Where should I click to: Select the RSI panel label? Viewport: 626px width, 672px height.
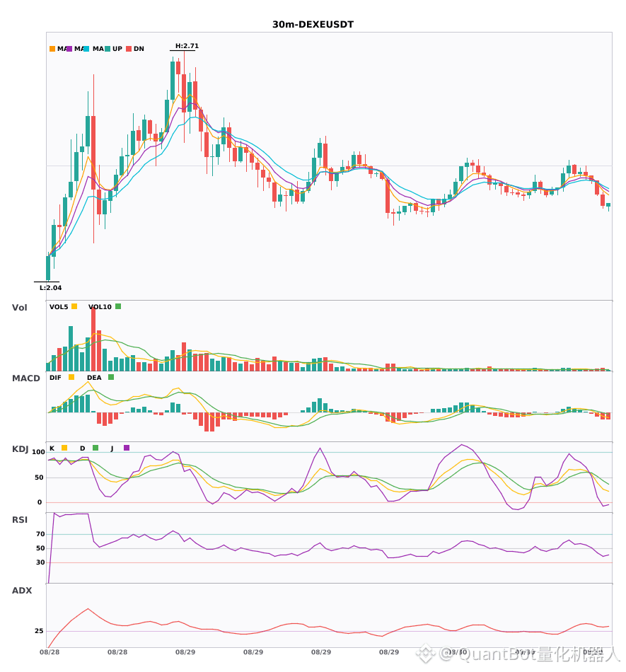point(20,519)
